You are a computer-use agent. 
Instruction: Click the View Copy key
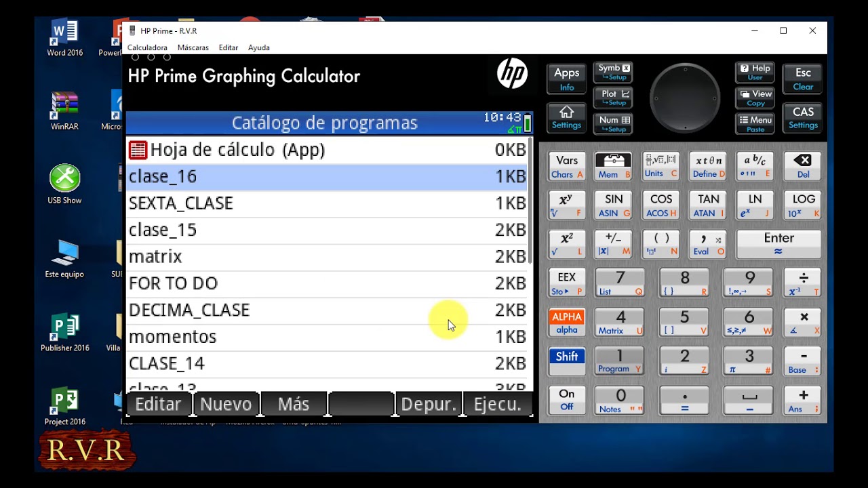click(x=755, y=98)
